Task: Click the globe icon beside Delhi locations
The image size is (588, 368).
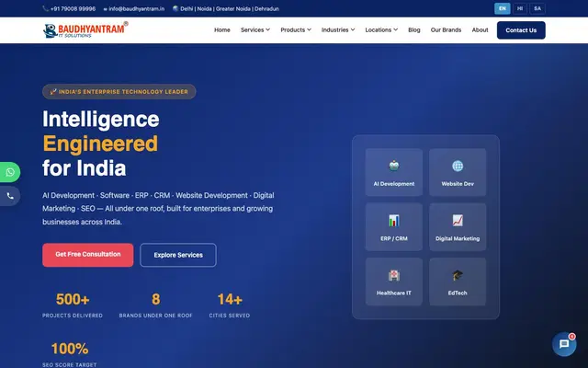Action: (175, 8)
